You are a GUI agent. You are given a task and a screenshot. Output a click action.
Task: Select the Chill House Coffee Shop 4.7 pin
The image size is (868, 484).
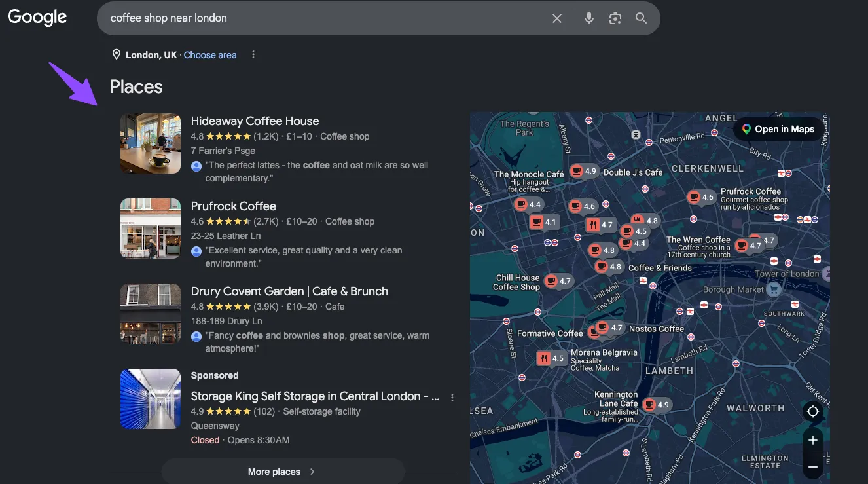click(558, 282)
